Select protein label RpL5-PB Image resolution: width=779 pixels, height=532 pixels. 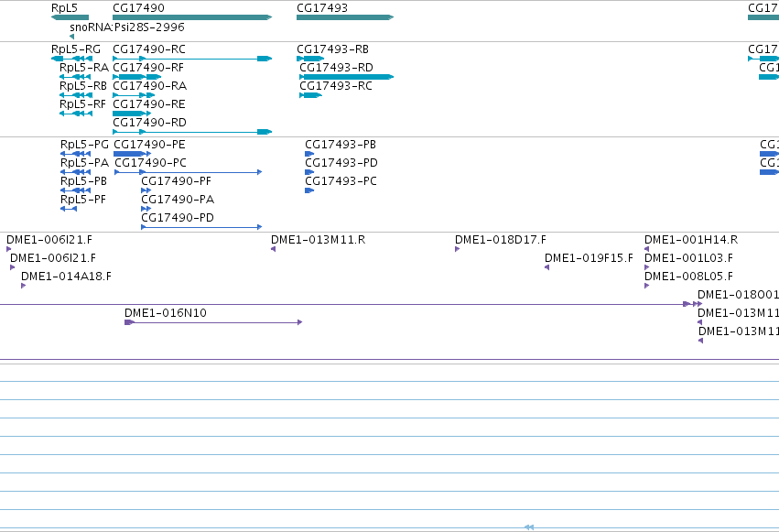[x=83, y=181]
